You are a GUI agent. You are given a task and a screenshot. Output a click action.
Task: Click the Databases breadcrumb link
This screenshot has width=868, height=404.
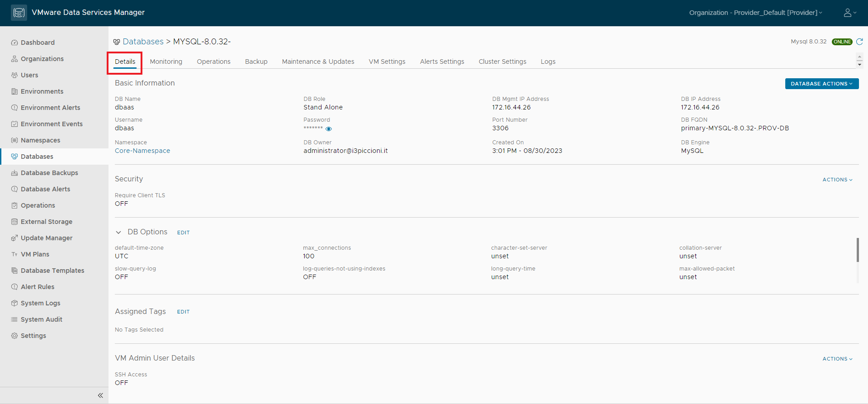point(143,42)
